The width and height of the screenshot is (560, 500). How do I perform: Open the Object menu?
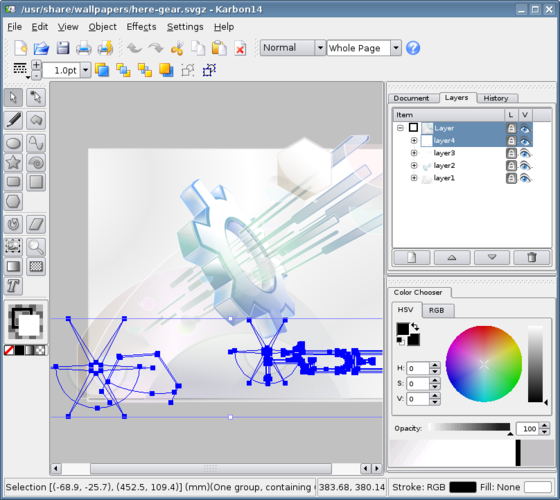point(102,27)
